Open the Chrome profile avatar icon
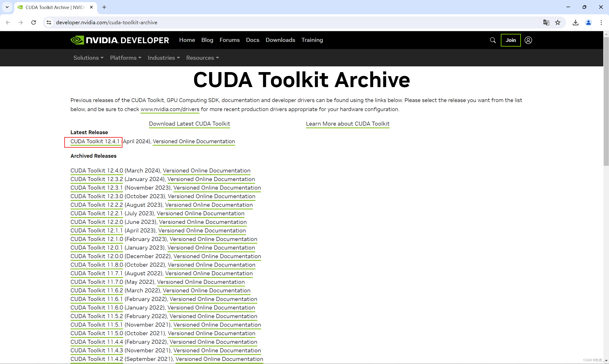This screenshot has height=364, width=609. point(588,23)
